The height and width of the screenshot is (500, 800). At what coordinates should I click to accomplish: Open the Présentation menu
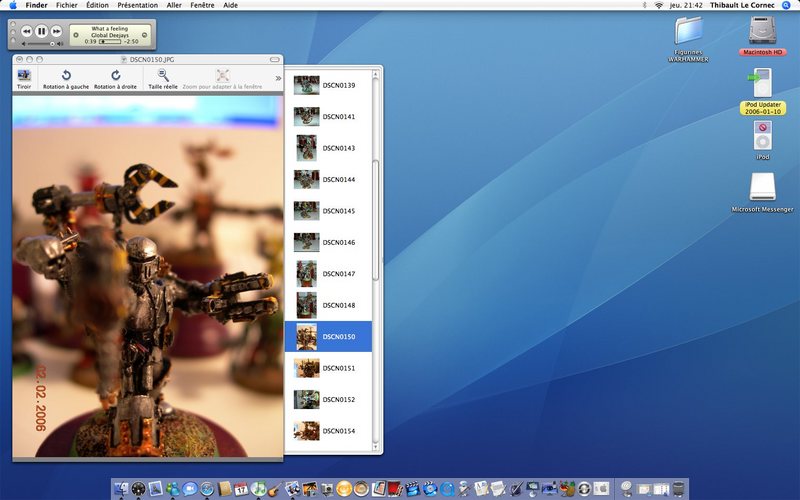[137, 5]
